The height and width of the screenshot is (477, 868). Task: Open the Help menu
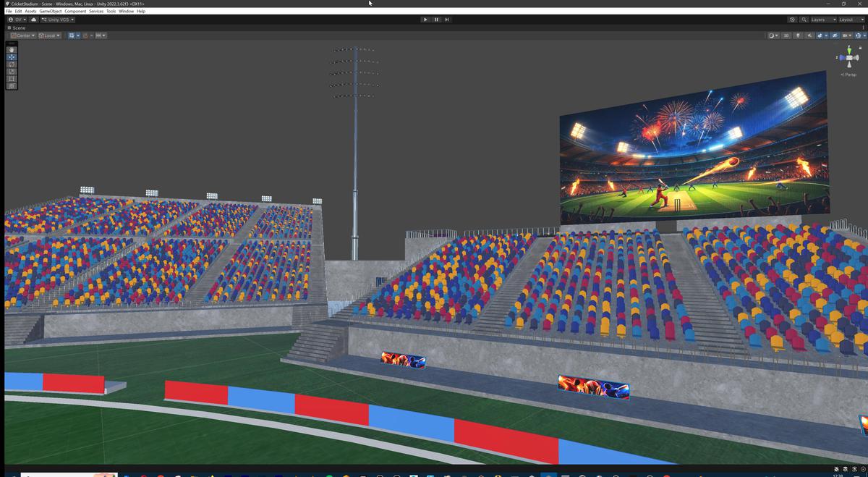pyautogui.click(x=141, y=11)
